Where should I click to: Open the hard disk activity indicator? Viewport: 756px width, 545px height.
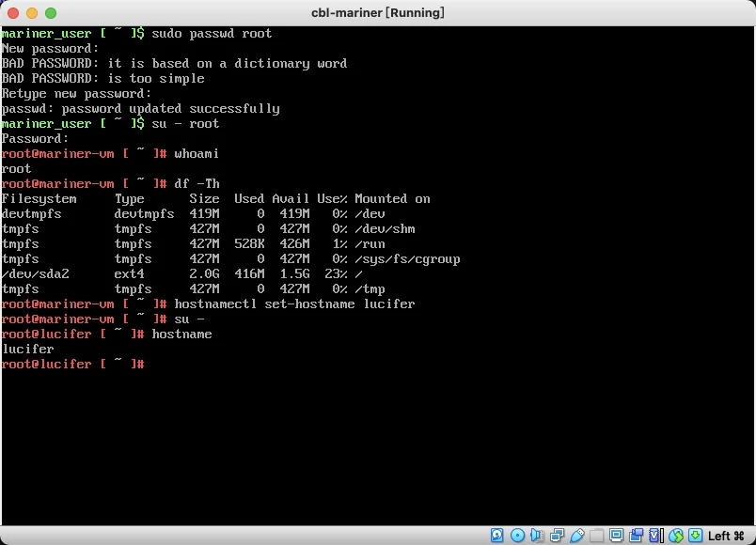pos(497,535)
